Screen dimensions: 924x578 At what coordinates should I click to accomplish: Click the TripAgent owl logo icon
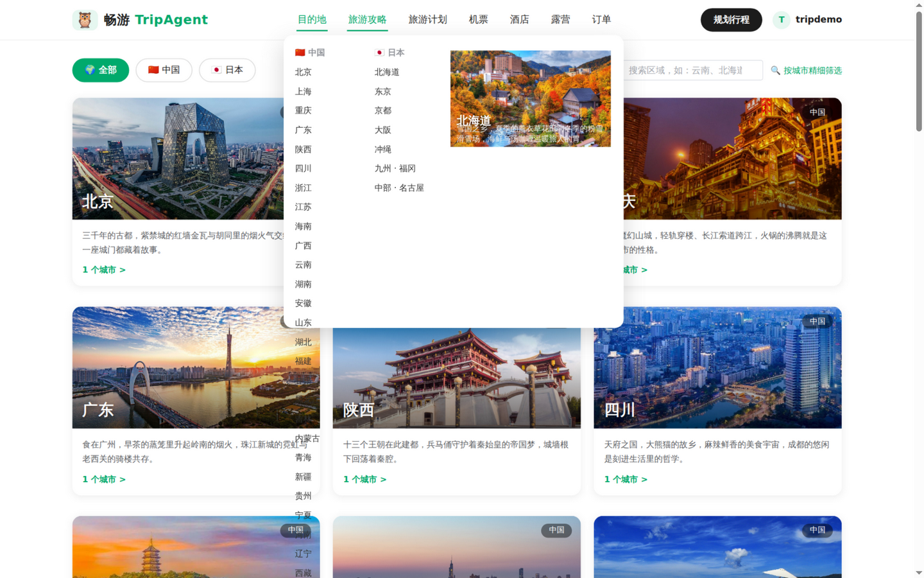pos(85,20)
